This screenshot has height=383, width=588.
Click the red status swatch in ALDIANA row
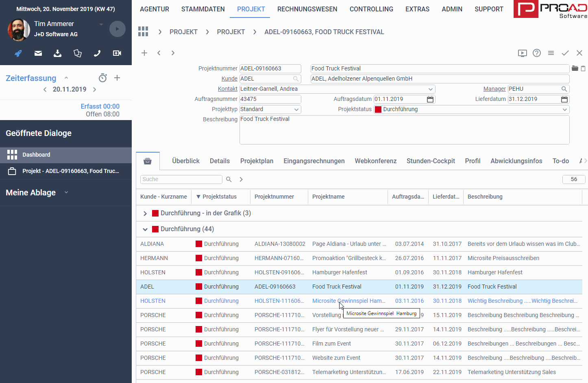coord(199,244)
